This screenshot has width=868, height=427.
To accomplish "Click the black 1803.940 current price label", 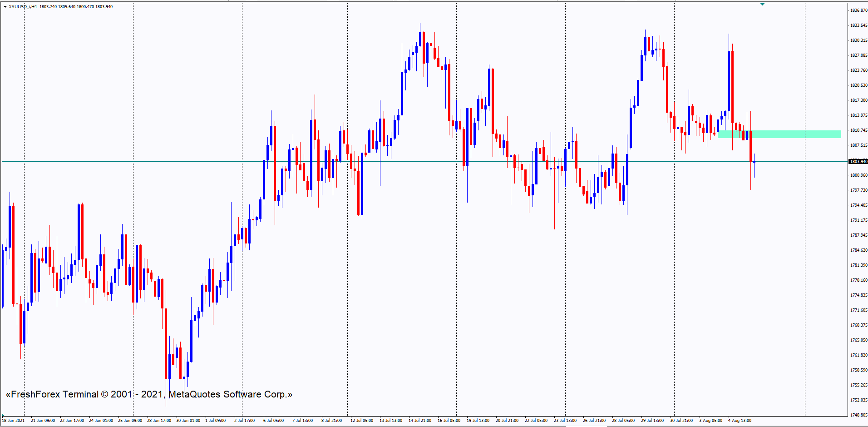I will (x=858, y=162).
